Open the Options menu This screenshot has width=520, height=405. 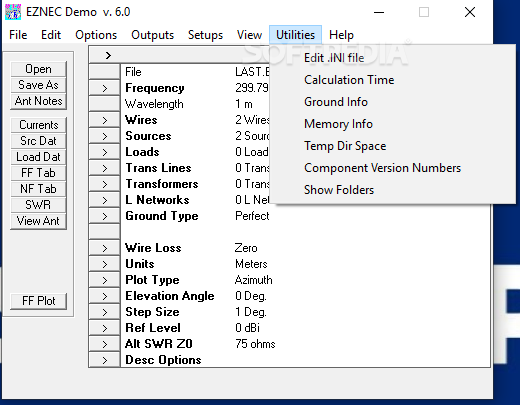96,35
